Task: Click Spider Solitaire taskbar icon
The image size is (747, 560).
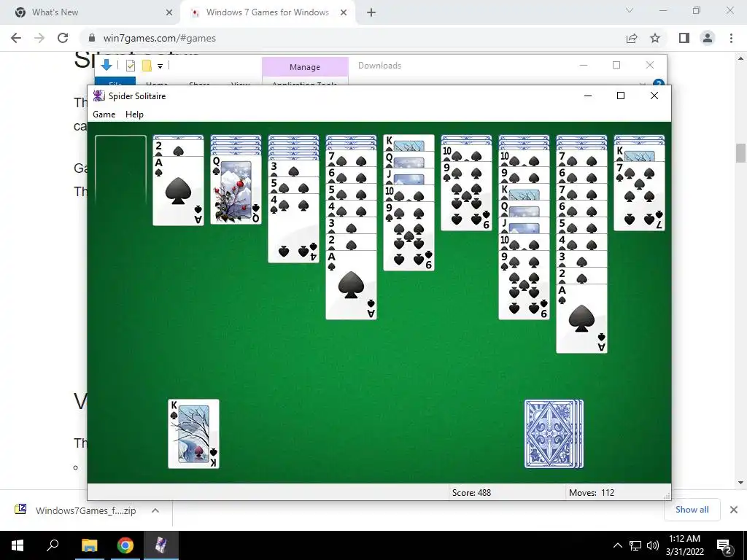Action: click(x=161, y=545)
